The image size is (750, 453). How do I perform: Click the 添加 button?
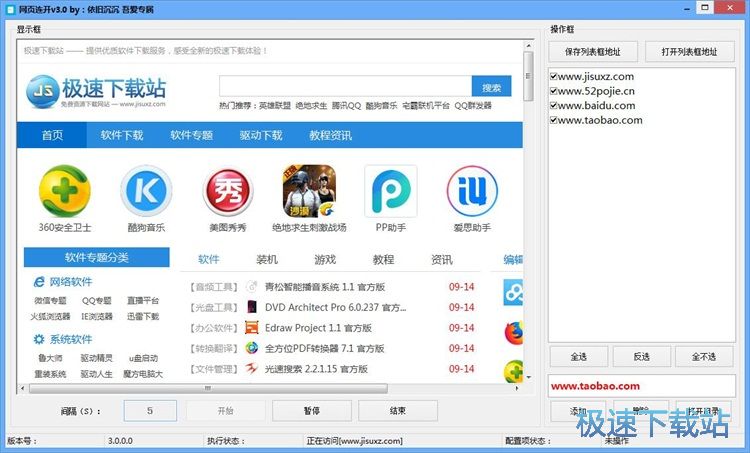578,411
